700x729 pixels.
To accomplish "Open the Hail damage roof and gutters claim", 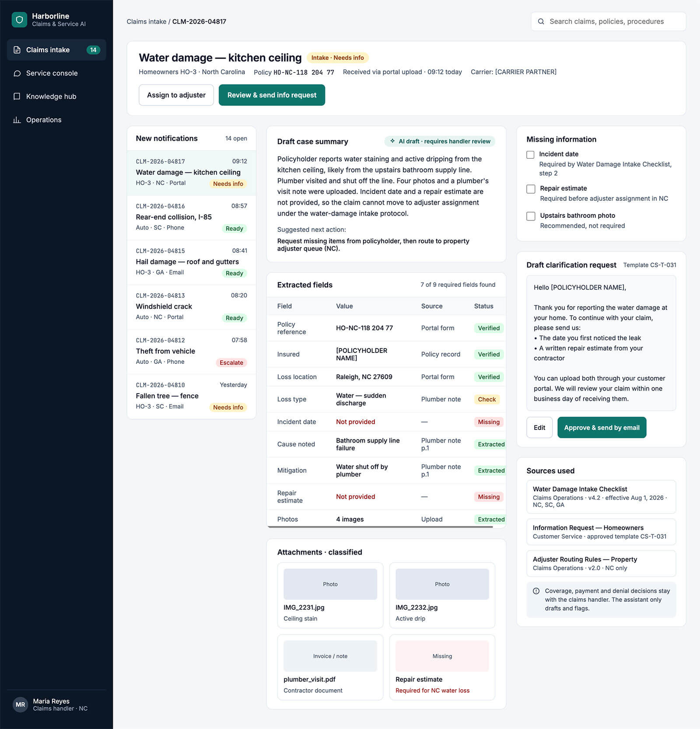I will tap(191, 262).
